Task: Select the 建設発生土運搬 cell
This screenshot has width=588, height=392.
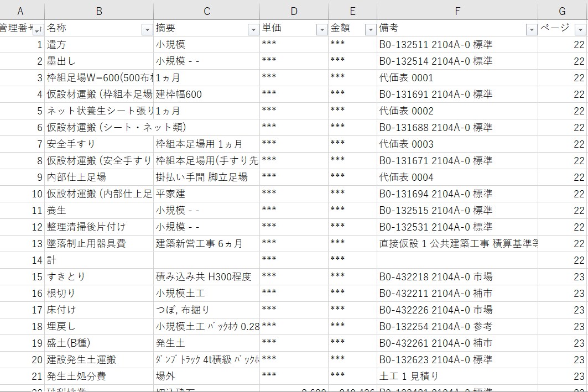Action: point(99,360)
